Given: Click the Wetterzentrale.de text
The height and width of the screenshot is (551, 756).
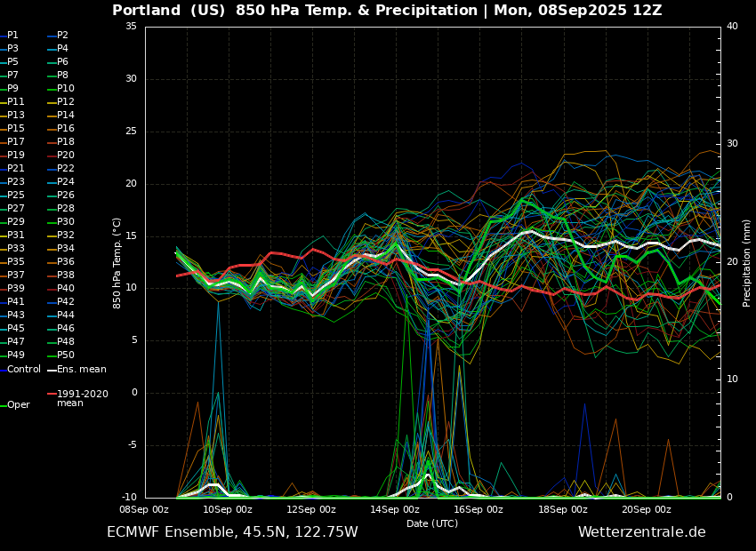Looking at the screenshot, I should point(641,532).
